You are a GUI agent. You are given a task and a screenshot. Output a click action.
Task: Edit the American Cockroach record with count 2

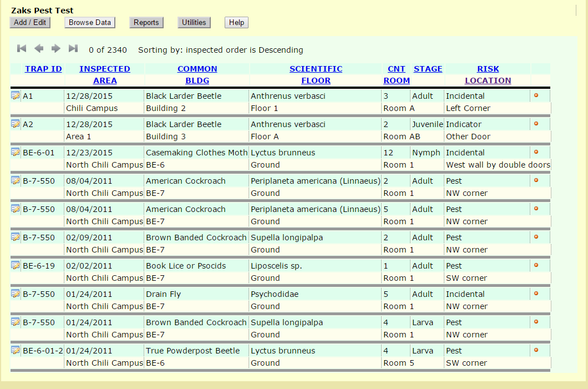click(x=16, y=180)
